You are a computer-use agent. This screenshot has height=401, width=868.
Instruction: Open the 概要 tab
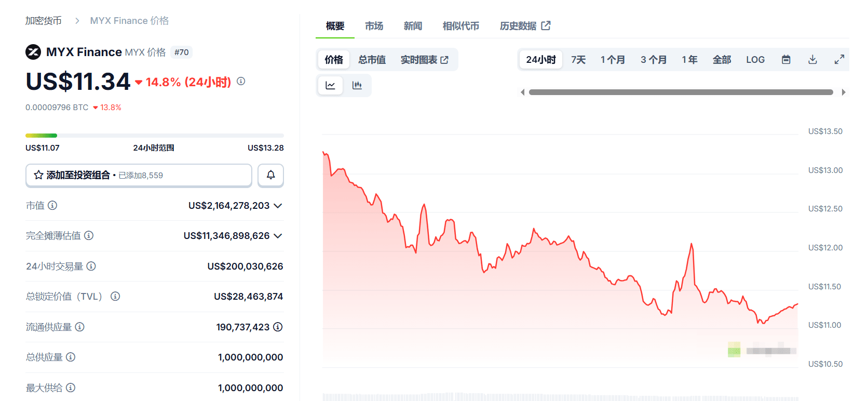(x=335, y=26)
